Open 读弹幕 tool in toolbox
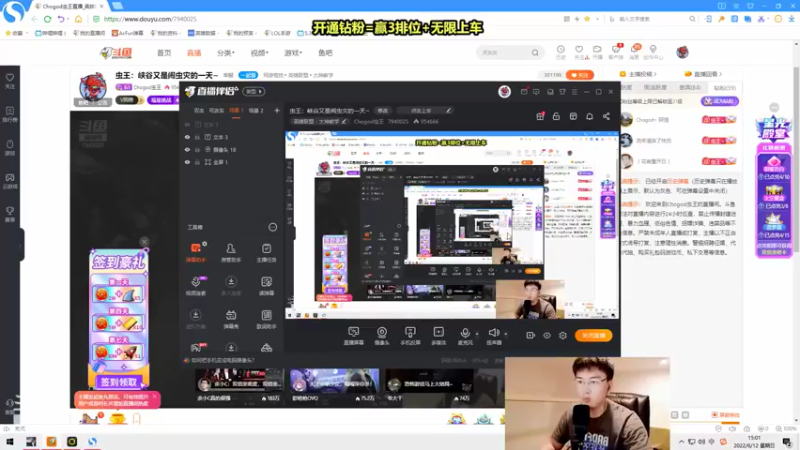 pyautogui.click(x=266, y=286)
